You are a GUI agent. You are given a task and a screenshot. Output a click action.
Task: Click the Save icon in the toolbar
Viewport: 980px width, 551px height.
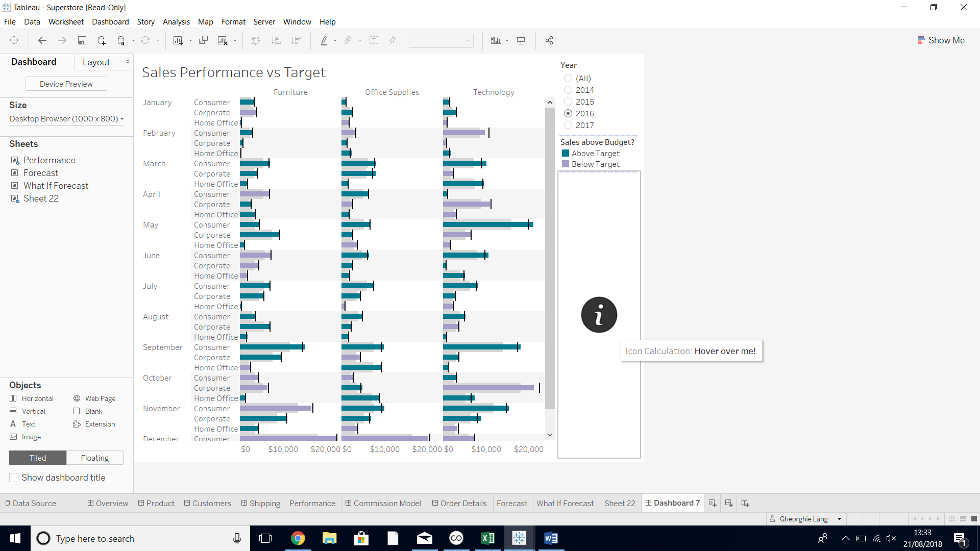point(82,40)
